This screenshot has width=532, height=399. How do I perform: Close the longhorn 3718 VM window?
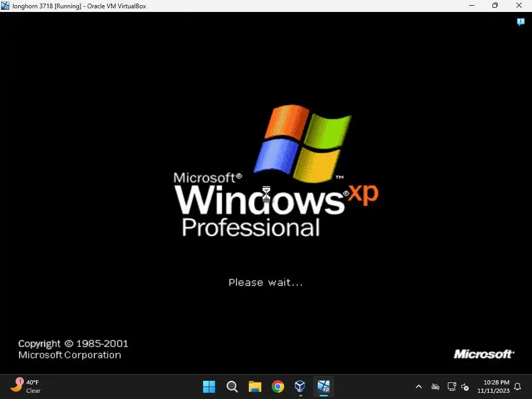point(519,5)
